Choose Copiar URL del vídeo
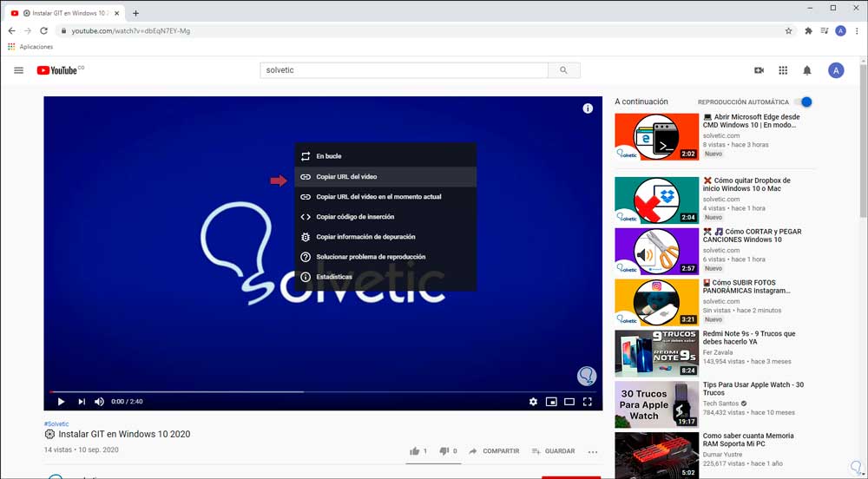The height and width of the screenshot is (479, 868). 385,177
